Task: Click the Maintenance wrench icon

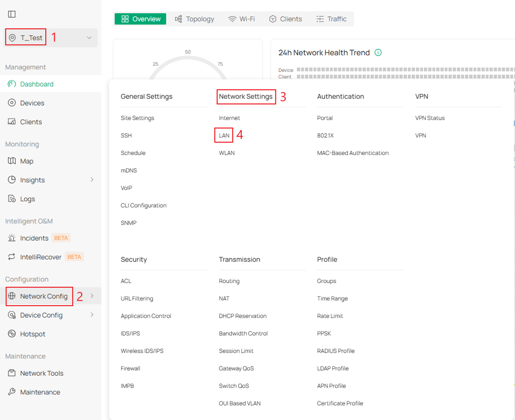Action: coord(12,392)
